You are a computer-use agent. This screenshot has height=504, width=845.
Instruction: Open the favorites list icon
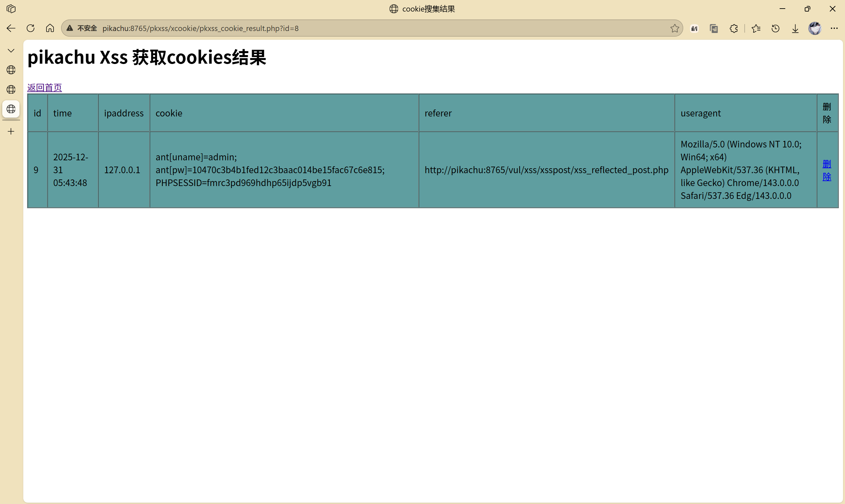756,28
